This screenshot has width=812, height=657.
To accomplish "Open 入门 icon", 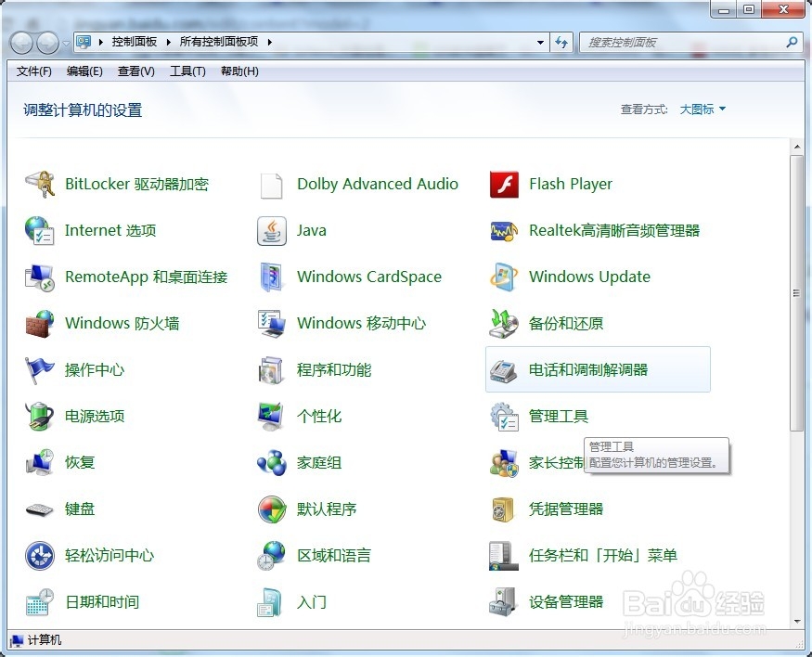I will 270,601.
